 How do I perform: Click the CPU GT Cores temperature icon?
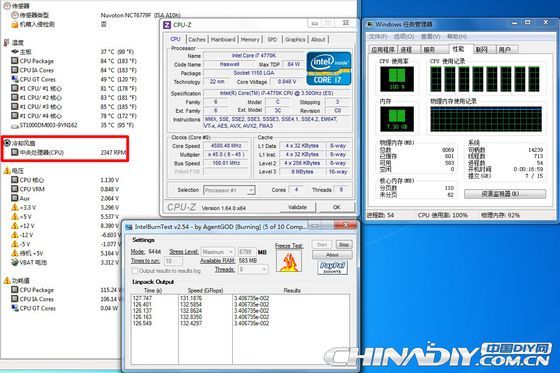point(15,79)
